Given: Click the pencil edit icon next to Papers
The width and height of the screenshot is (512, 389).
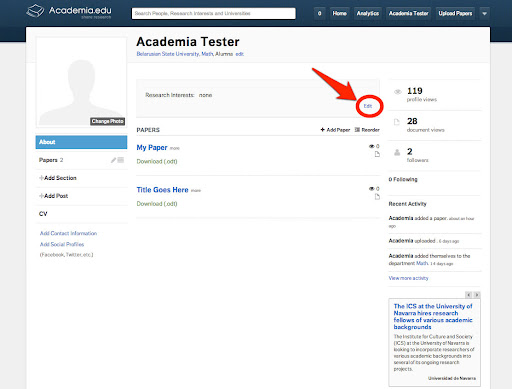Looking at the screenshot, I should pyautogui.click(x=113, y=160).
